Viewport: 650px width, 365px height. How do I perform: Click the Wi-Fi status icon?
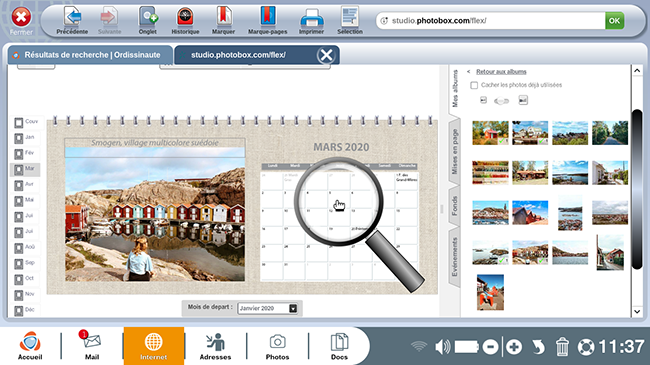(x=419, y=346)
